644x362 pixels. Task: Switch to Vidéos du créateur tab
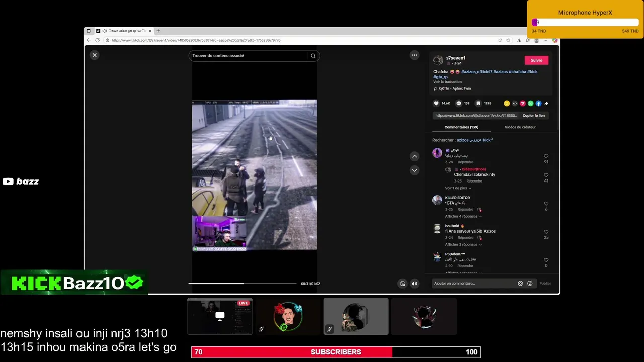(x=520, y=127)
